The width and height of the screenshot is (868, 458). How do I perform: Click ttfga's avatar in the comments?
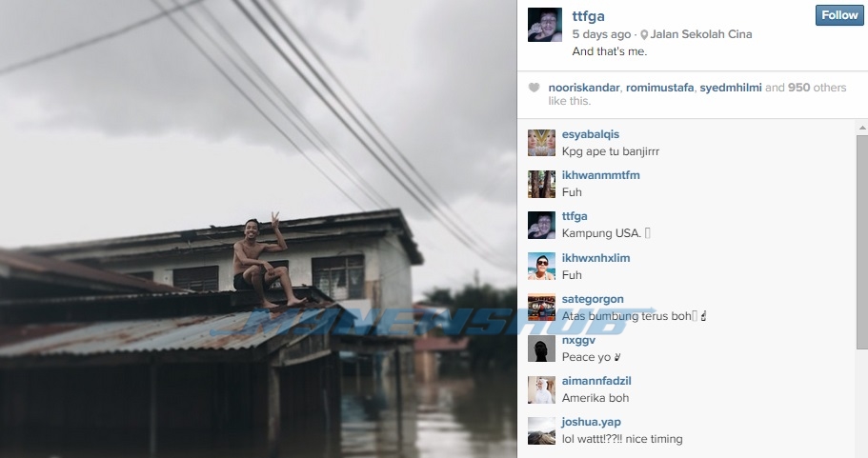(x=541, y=225)
